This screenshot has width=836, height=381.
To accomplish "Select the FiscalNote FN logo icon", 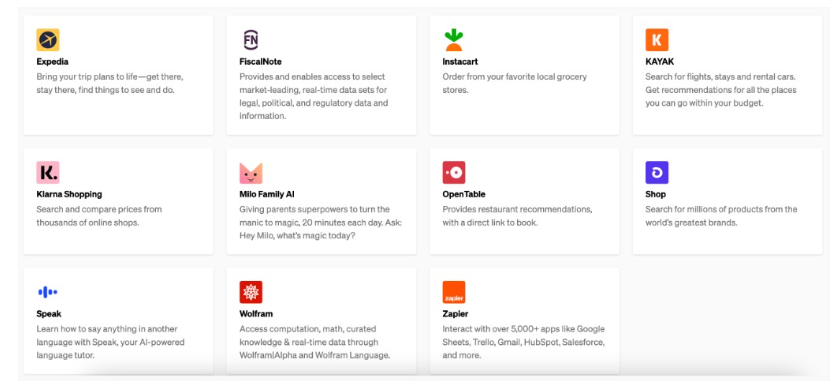I will (x=251, y=40).
